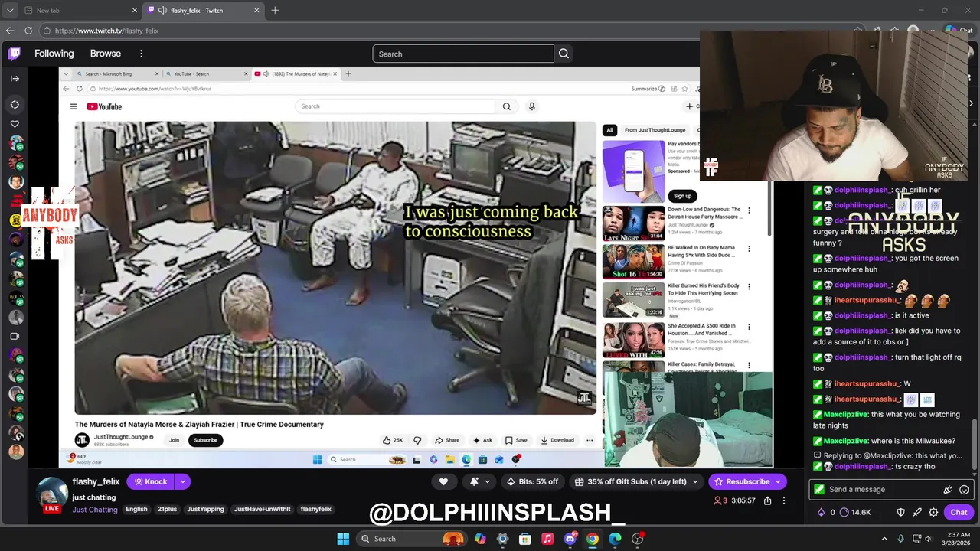Image resolution: width=980 pixels, height=551 pixels.
Task: Click the Twitch search input field
Action: pos(463,54)
